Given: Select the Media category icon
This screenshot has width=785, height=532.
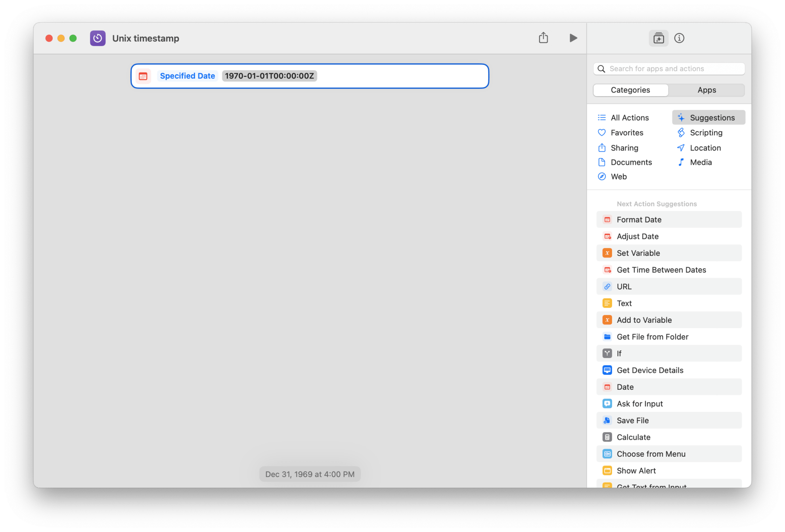Looking at the screenshot, I should tap(681, 162).
